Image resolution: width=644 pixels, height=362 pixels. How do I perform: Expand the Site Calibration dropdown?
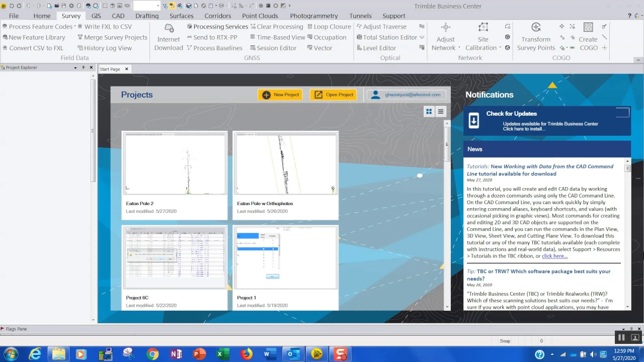pyautogui.click(x=500, y=48)
